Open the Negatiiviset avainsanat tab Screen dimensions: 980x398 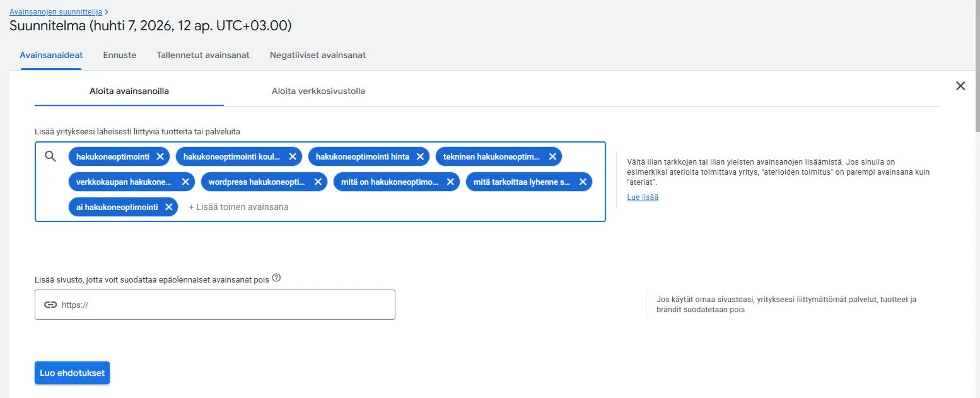tap(318, 55)
